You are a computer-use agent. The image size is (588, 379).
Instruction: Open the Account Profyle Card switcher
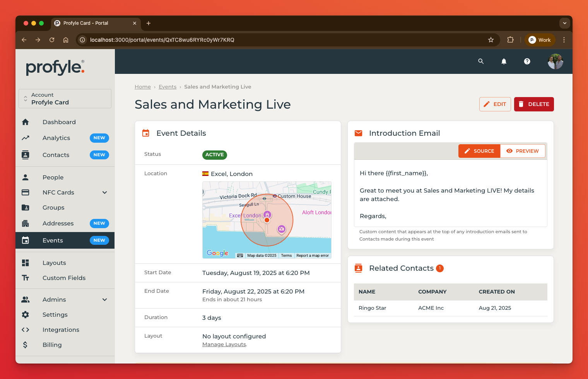pyautogui.click(x=65, y=99)
